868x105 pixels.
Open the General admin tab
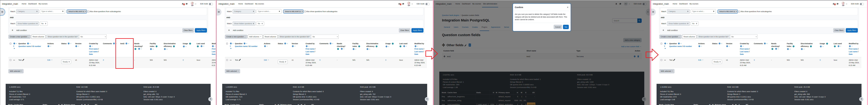click(x=447, y=27)
